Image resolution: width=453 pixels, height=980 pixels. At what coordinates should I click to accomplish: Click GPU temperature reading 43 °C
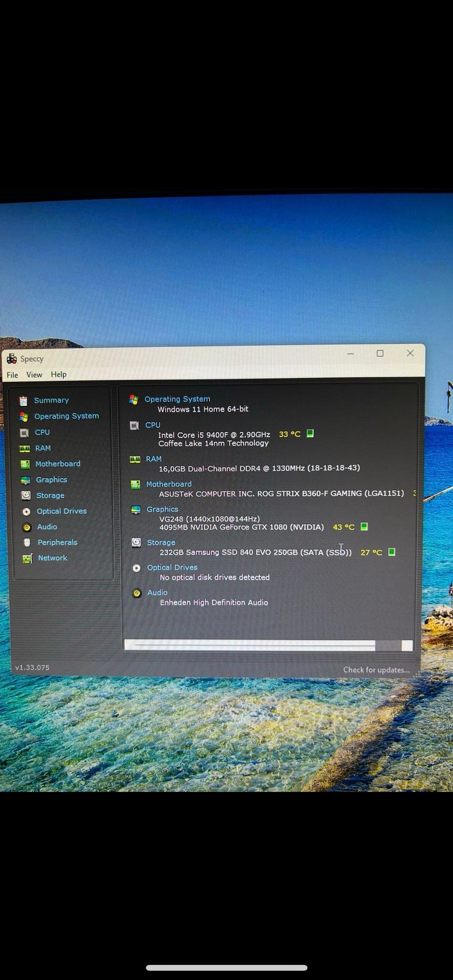tap(344, 527)
